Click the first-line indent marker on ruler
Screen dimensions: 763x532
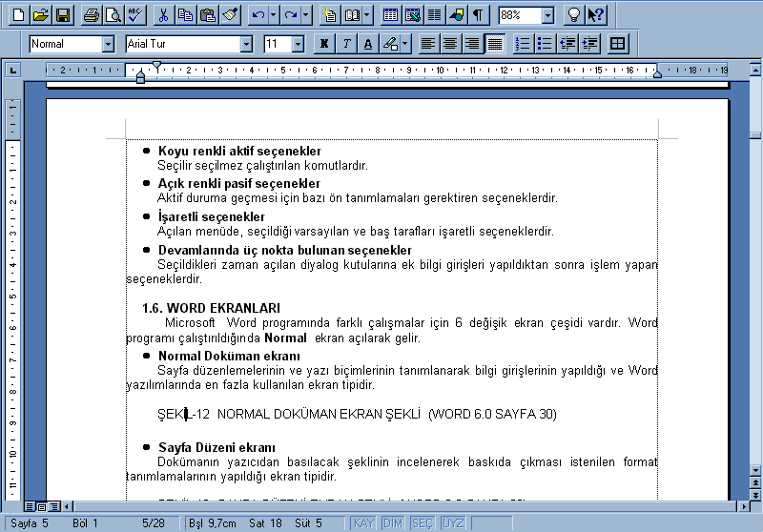156,65
